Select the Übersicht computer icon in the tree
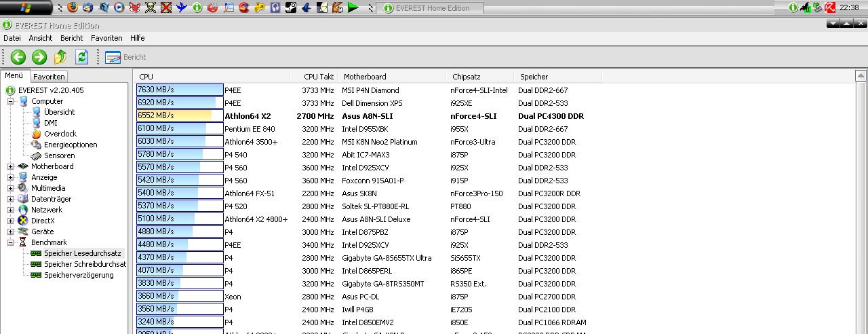 pos(37,112)
